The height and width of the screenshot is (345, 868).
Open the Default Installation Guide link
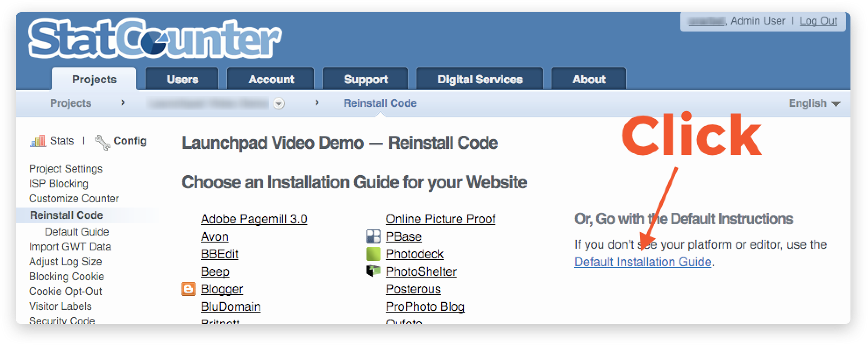click(x=643, y=262)
